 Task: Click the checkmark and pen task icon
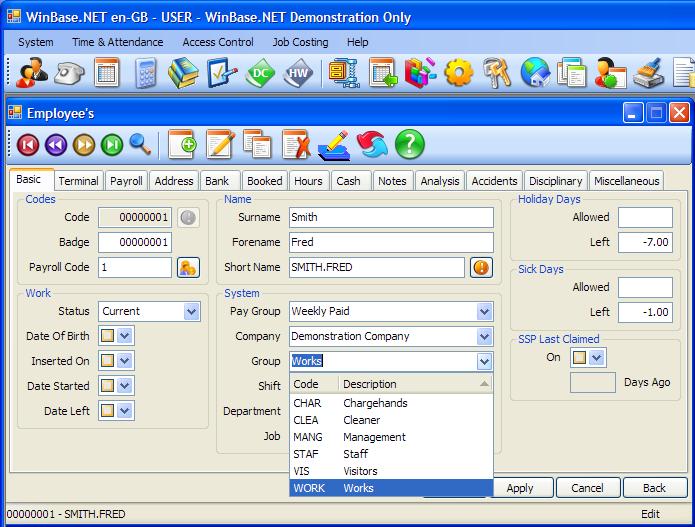coord(222,73)
